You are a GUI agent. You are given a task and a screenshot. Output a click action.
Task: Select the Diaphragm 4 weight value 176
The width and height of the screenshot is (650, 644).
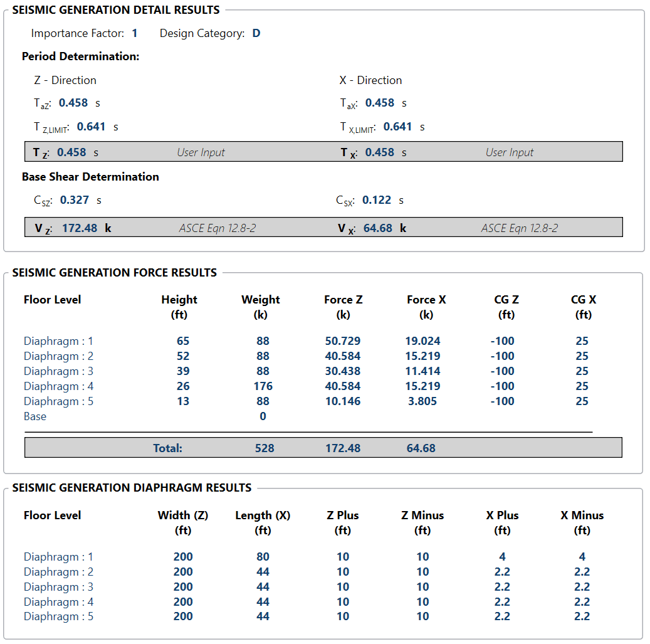pos(263,386)
